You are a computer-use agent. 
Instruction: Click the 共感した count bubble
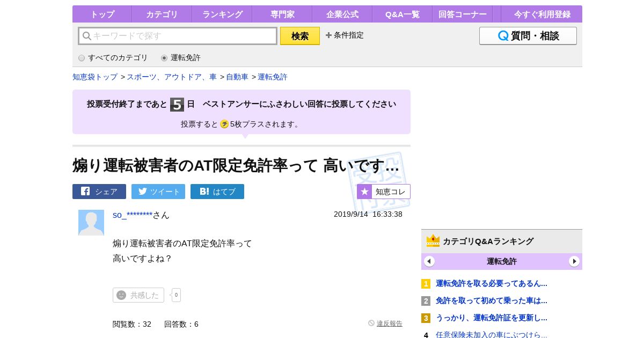click(176, 295)
